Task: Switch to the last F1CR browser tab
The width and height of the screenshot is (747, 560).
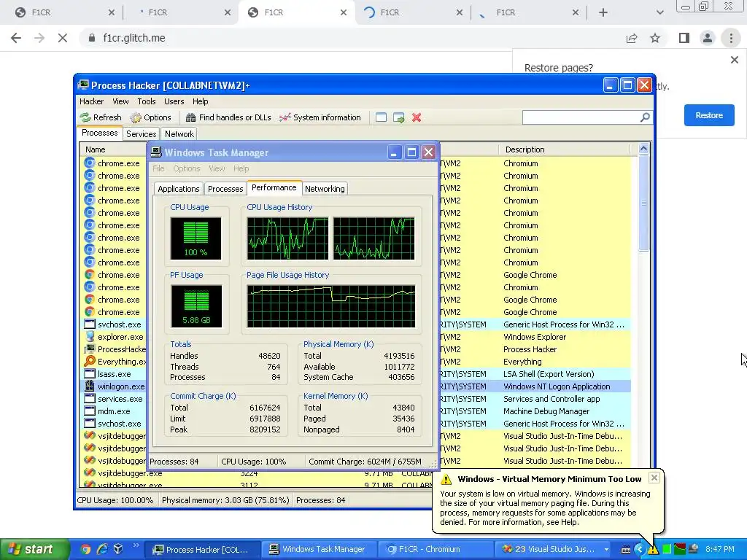Action: click(x=529, y=12)
